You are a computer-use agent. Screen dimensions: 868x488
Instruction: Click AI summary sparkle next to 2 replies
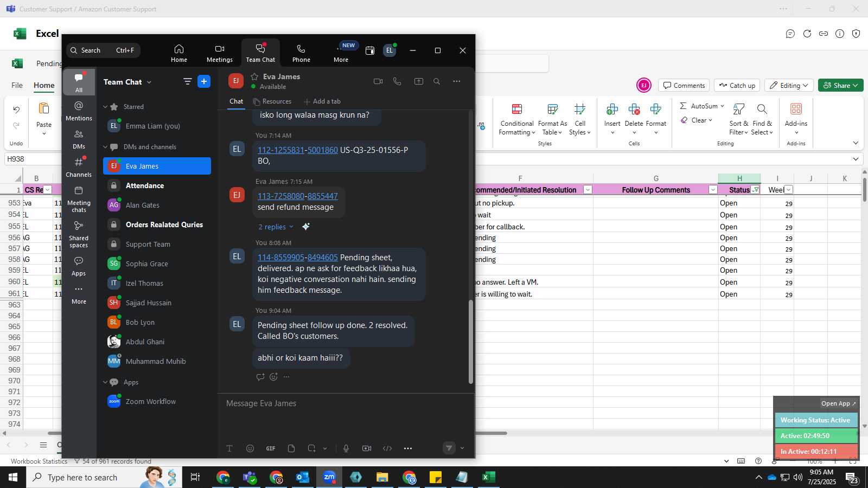point(306,227)
